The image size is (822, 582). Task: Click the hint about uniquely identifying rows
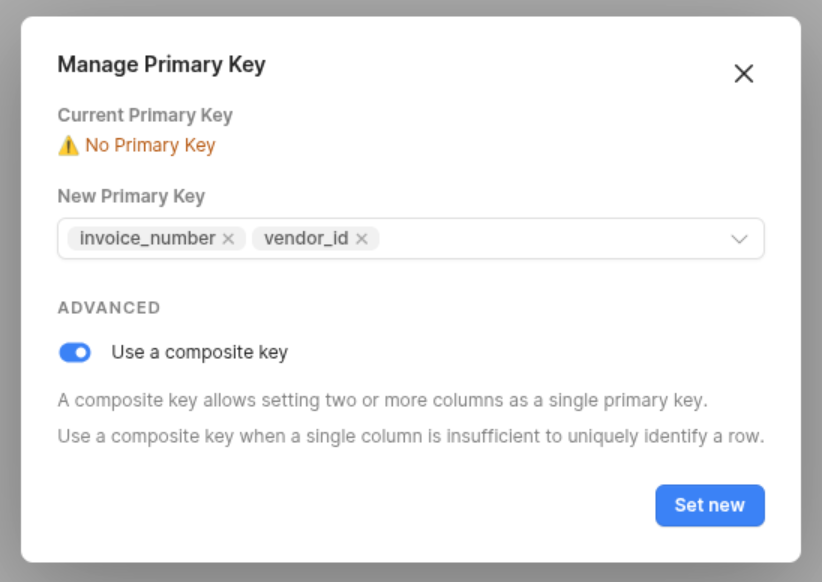pos(411,436)
